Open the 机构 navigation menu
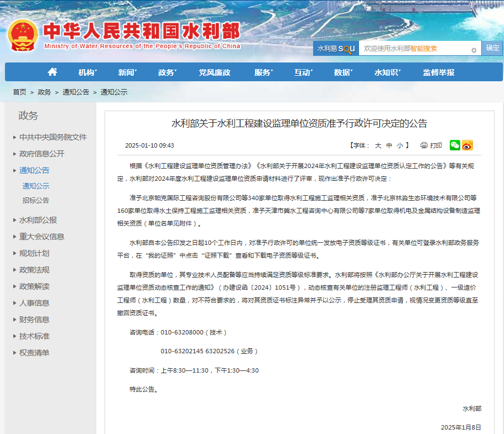Viewport: 504px width, 434px height. [87, 72]
